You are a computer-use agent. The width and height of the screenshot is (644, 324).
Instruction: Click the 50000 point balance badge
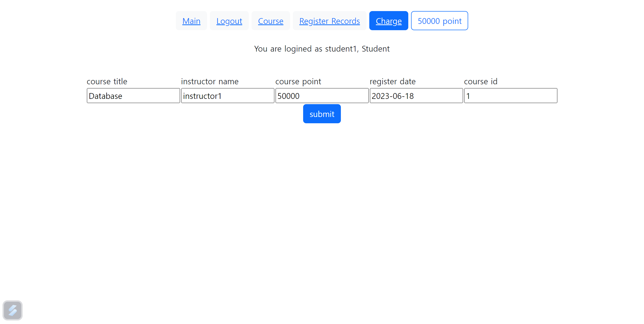click(439, 21)
